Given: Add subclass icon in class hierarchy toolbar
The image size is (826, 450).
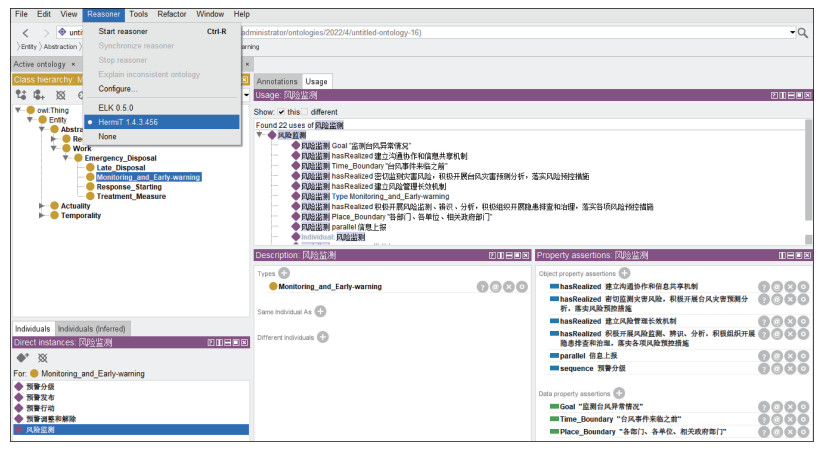Looking at the screenshot, I should (x=21, y=95).
